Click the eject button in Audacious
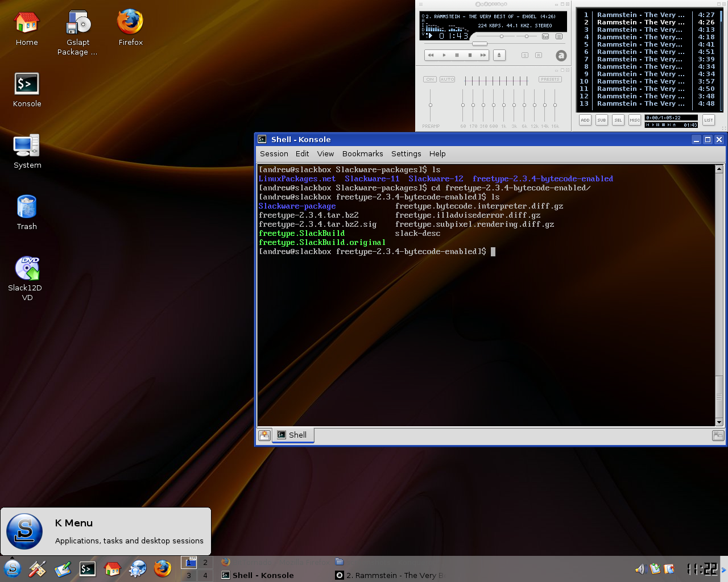Viewport: 728px width, 582px height. (x=499, y=55)
